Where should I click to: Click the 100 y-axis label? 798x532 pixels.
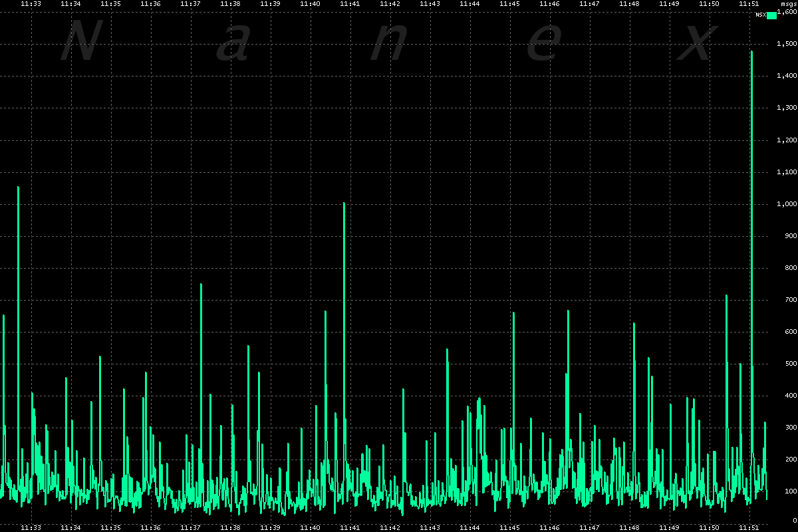pyautogui.click(x=791, y=491)
